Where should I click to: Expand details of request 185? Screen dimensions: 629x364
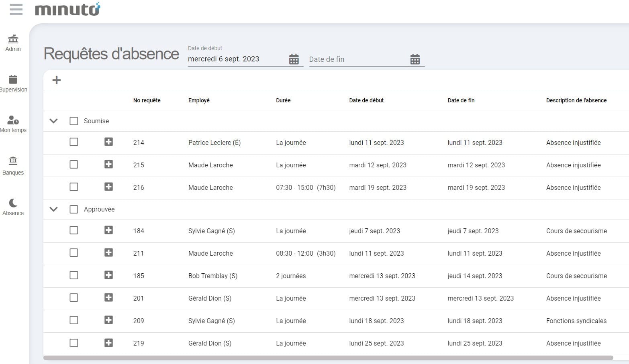point(108,275)
